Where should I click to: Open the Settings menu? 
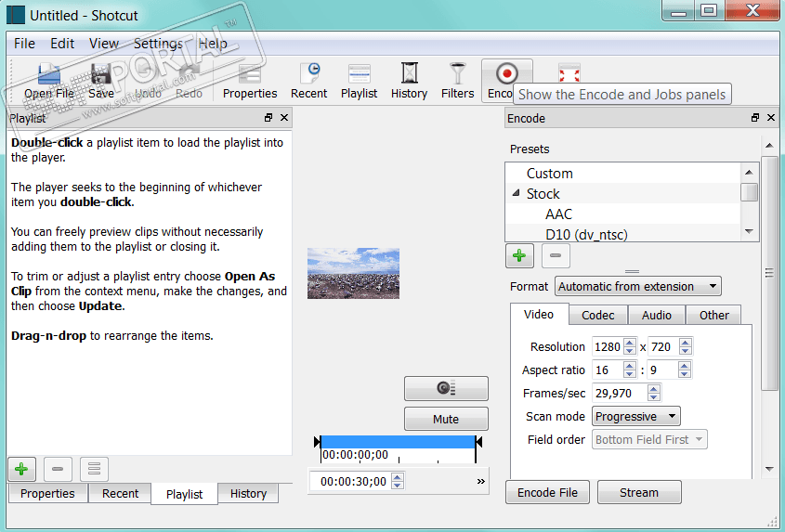click(x=158, y=44)
